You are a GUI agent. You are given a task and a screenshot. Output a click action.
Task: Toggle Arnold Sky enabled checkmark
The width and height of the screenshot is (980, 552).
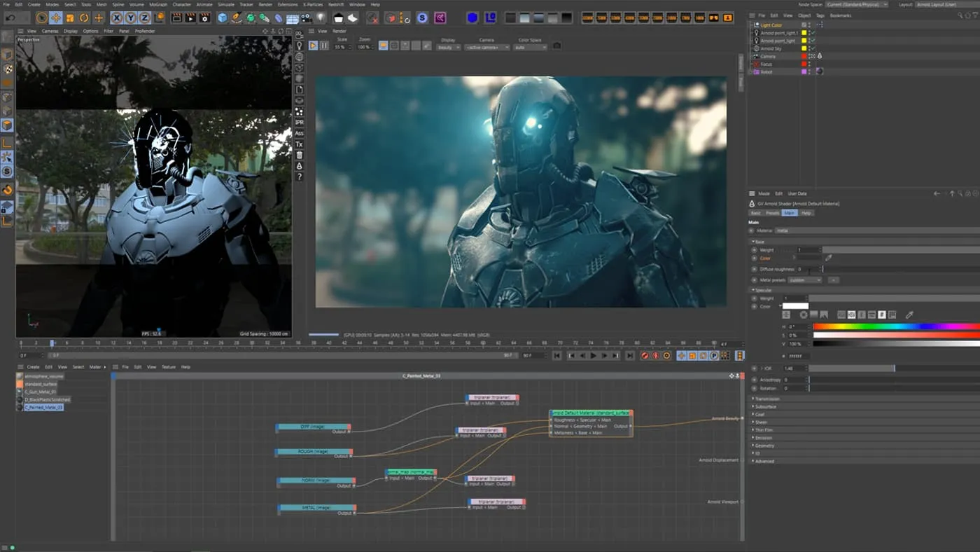(x=812, y=49)
